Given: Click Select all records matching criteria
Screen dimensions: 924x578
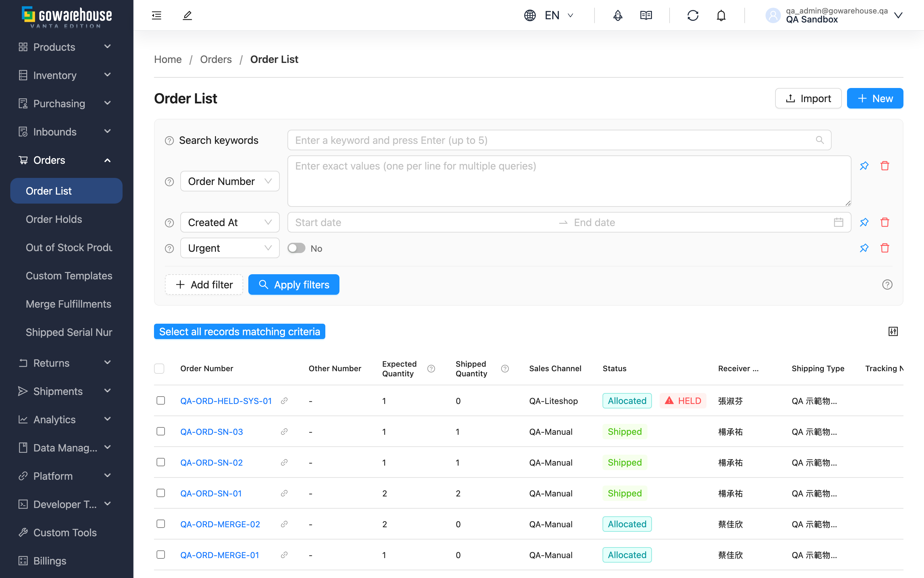Looking at the screenshot, I should (x=239, y=331).
